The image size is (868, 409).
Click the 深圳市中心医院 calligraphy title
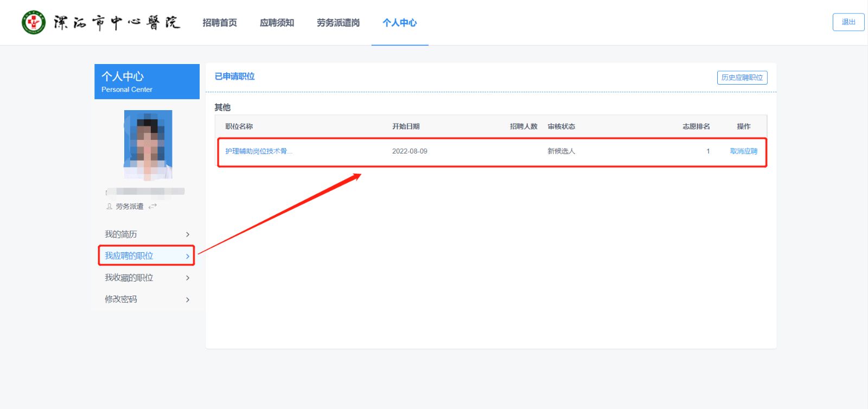coord(117,23)
